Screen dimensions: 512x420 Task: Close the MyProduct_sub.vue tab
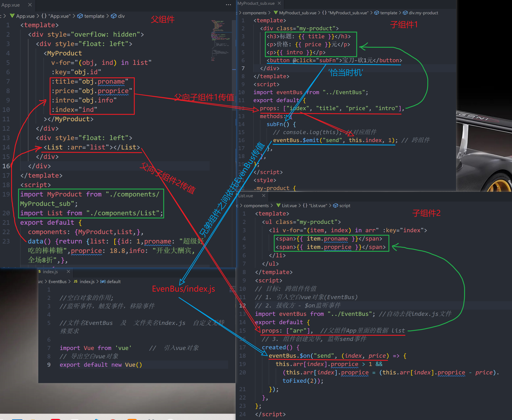click(x=279, y=3)
